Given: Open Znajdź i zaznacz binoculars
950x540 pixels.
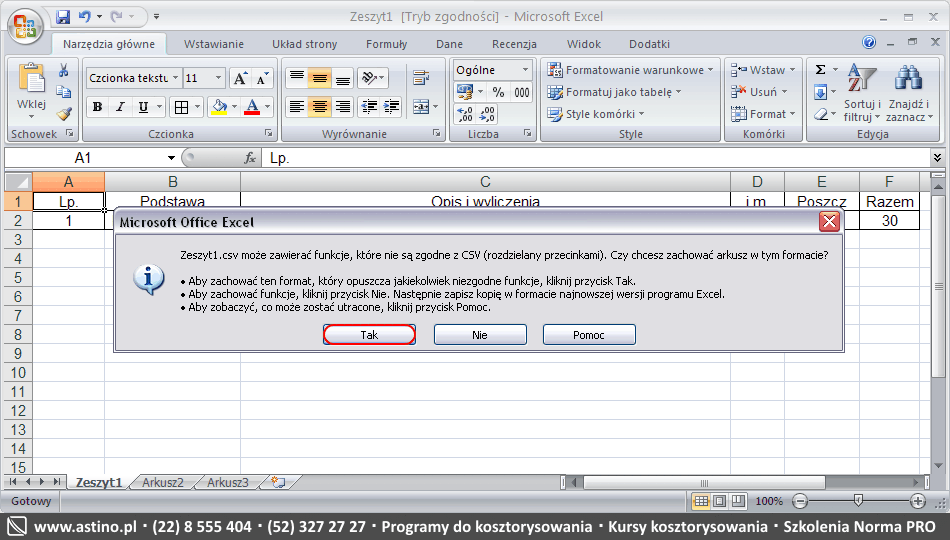Looking at the screenshot, I should coord(908,92).
